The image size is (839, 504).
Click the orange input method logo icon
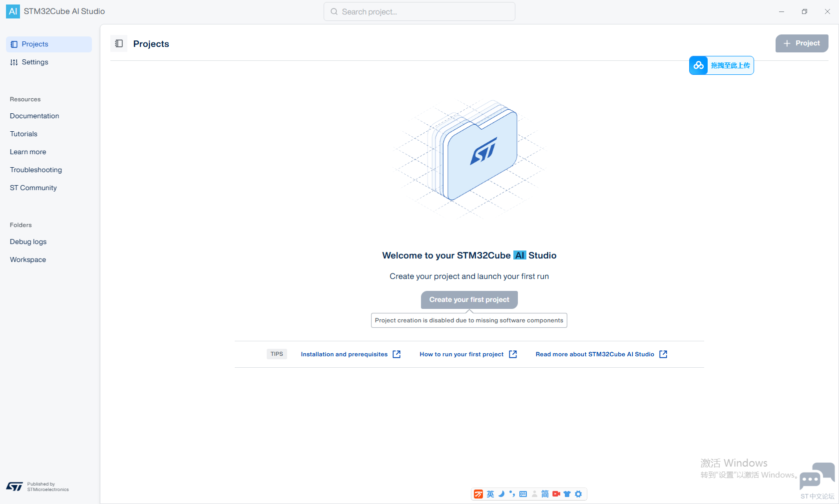pos(478,494)
